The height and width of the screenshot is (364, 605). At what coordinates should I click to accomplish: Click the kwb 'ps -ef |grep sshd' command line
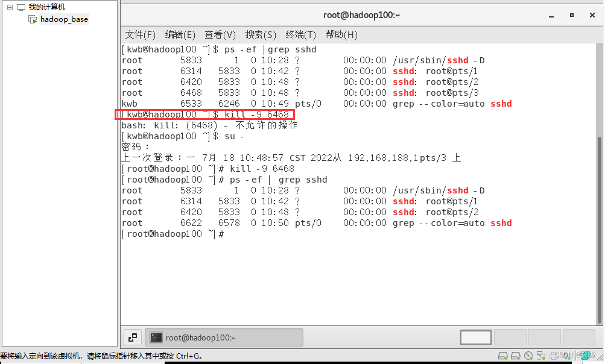(219, 49)
